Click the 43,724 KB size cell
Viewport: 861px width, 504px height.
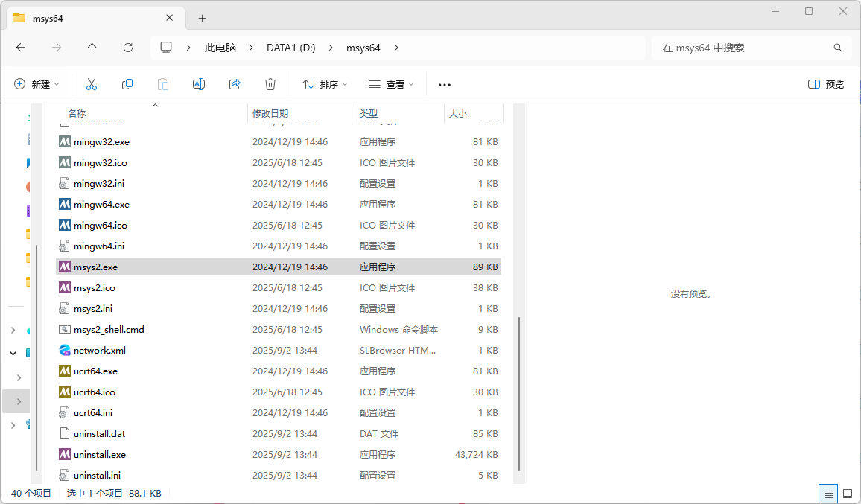[476, 455]
